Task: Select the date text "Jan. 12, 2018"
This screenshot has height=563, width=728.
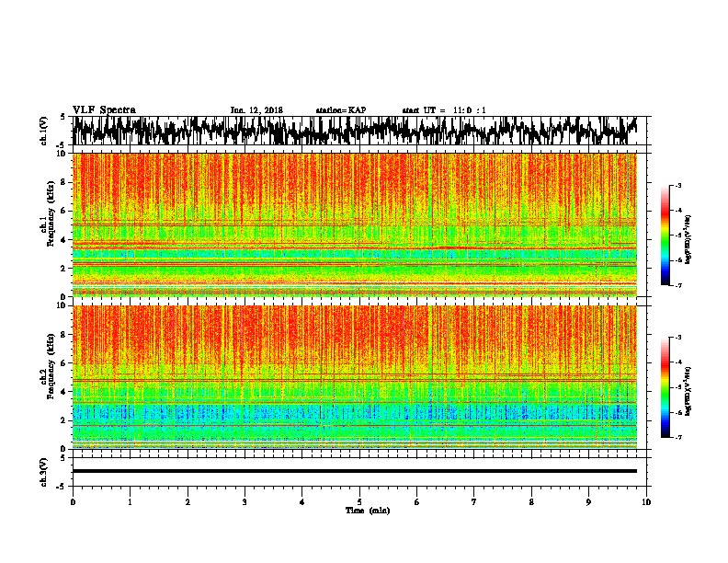Action: pos(256,110)
